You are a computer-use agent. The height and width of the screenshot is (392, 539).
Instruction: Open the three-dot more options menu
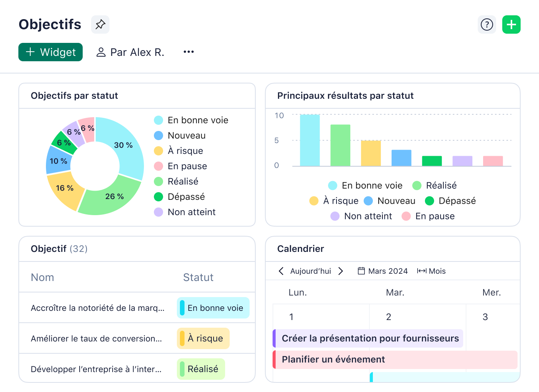pos(188,52)
